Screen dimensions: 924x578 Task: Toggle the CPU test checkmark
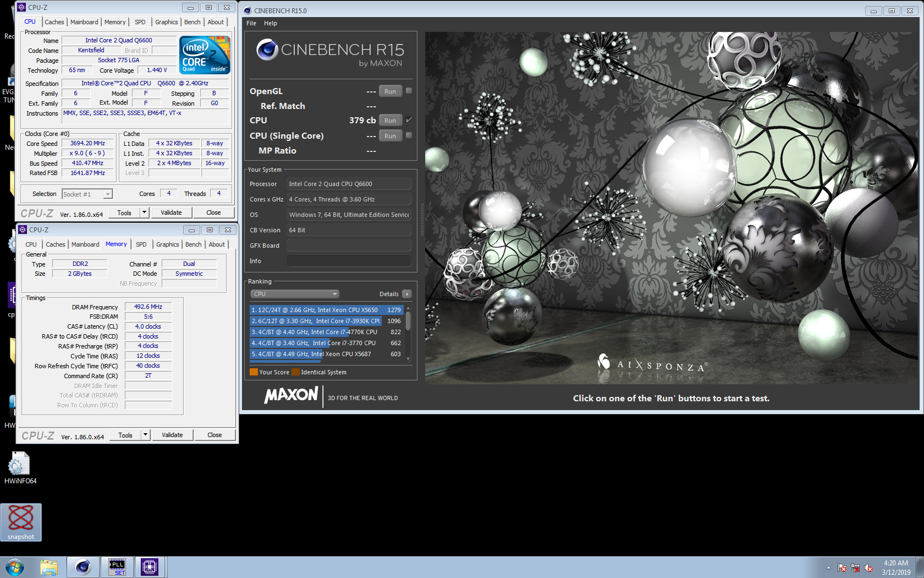coord(409,120)
